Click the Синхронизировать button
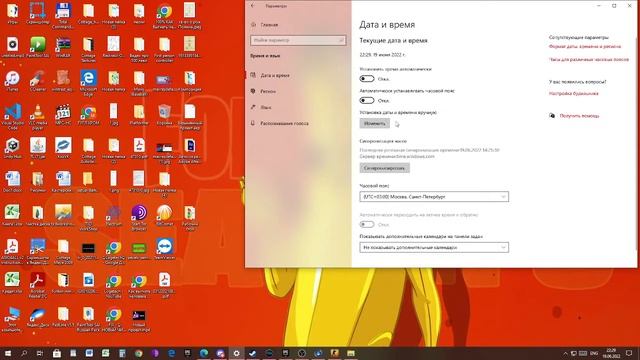 384,168
